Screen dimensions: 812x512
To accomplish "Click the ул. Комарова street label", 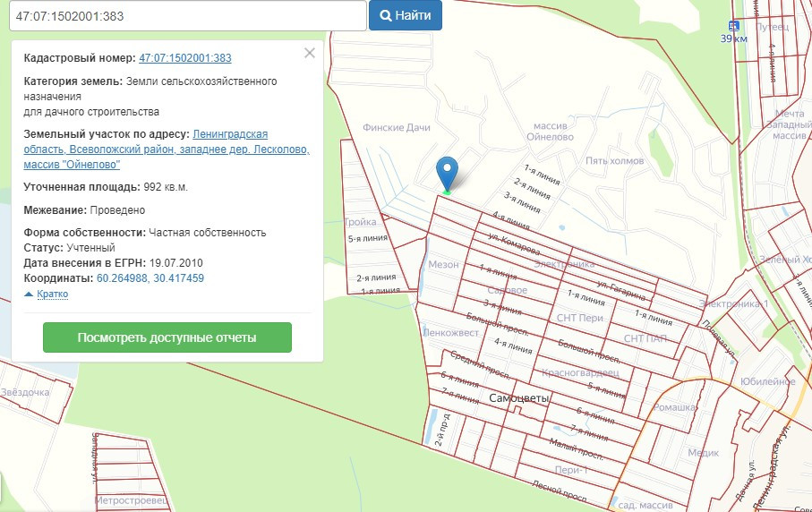I will 514,243.
